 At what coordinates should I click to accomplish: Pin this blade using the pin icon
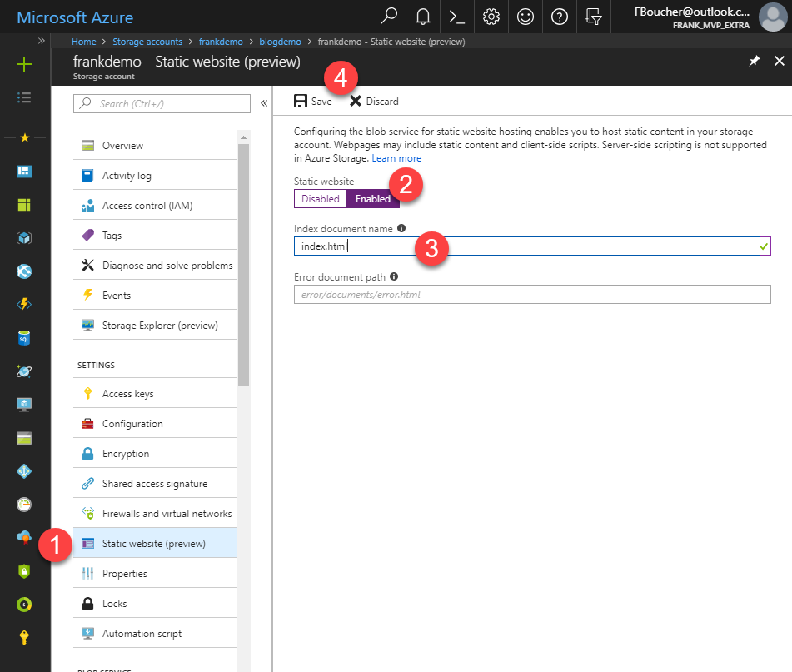[755, 62]
